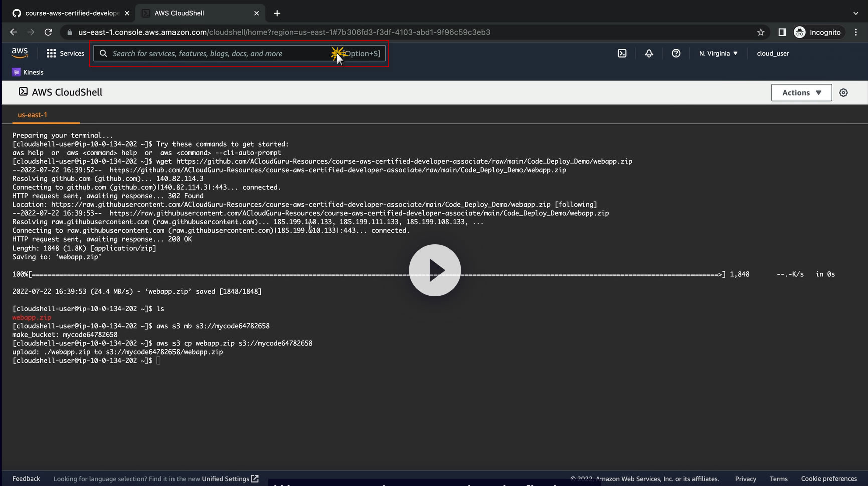Click the 'Saving to: ‘webapp.zip’' line
Viewport: 868px width, 486px height.
click(57, 257)
